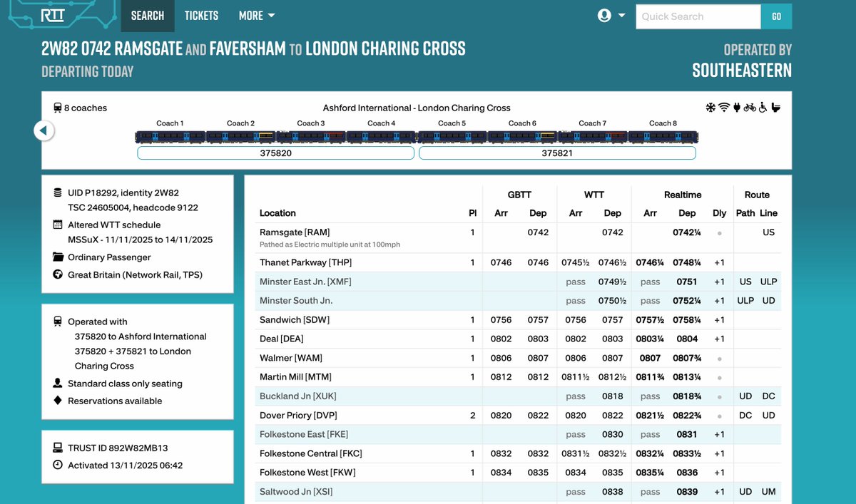
Task: Click the train icon beside 8 coaches
Action: coord(57,108)
